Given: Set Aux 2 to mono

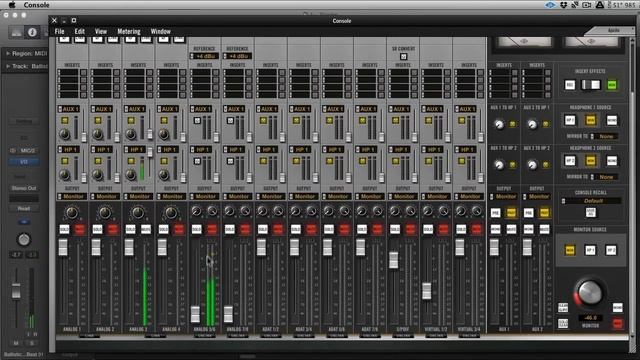Looking at the screenshot, I should pos(528,229).
